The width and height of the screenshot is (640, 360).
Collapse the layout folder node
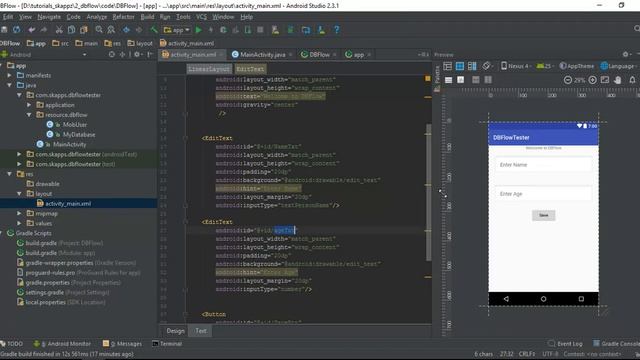click(19, 194)
